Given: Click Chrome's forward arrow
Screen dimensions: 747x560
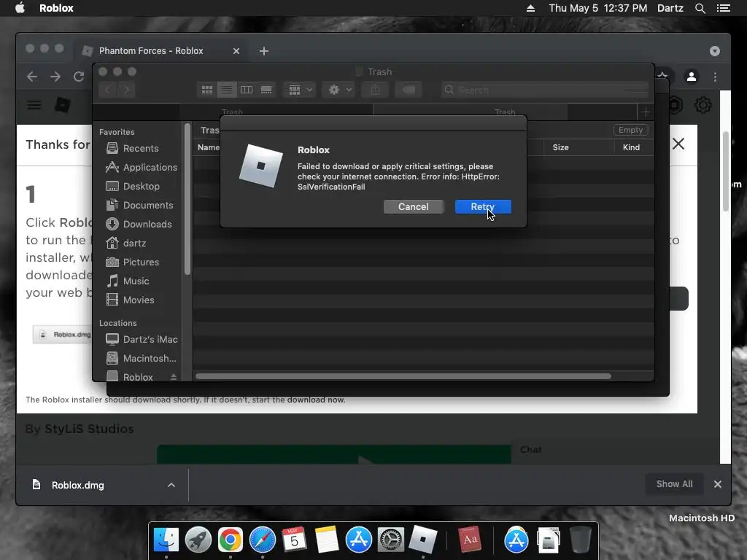Looking at the screenshot, I should coord(55,77).
